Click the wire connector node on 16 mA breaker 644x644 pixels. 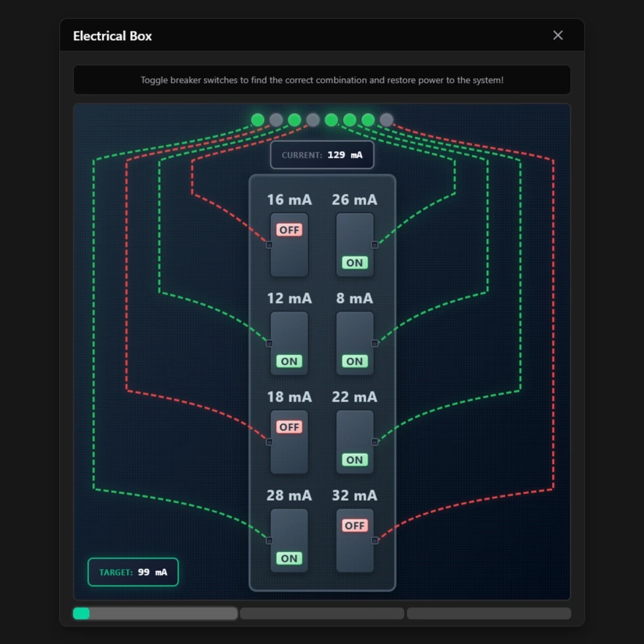pyautogui.click(x=269, y=245)
